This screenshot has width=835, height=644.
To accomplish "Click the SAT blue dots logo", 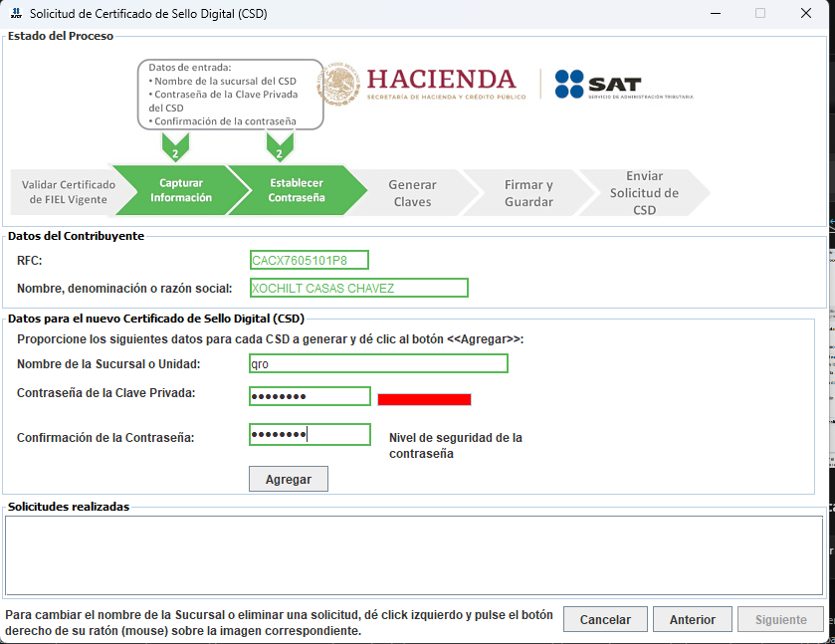I will (569, 85).
